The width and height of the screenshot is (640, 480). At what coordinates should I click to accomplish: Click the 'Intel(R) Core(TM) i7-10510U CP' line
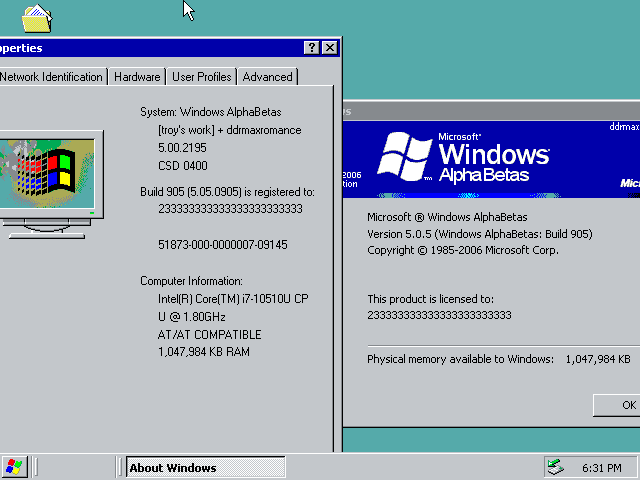[233, 299]
